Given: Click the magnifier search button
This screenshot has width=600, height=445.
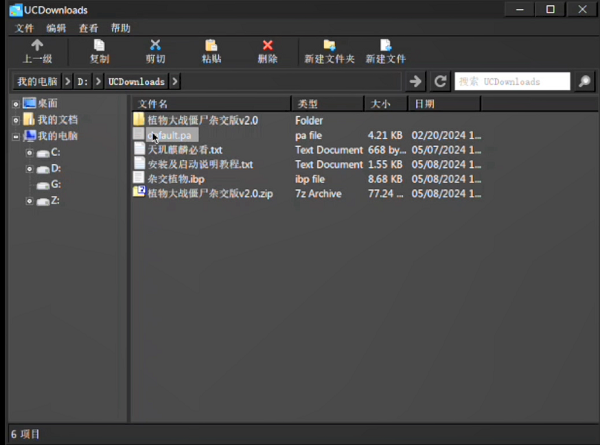Looking at the screenshot, I should 585,81.
